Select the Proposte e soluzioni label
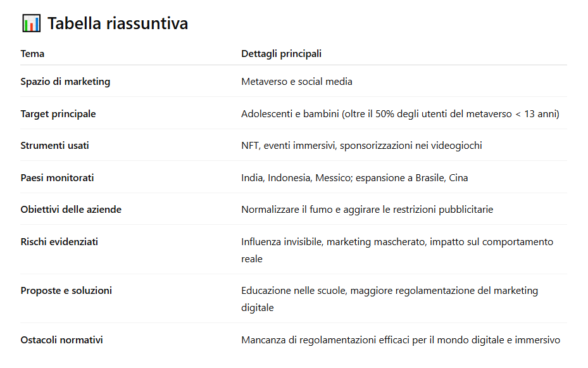The width and height of the screenshot is (588, 368). tap(66, 290)
